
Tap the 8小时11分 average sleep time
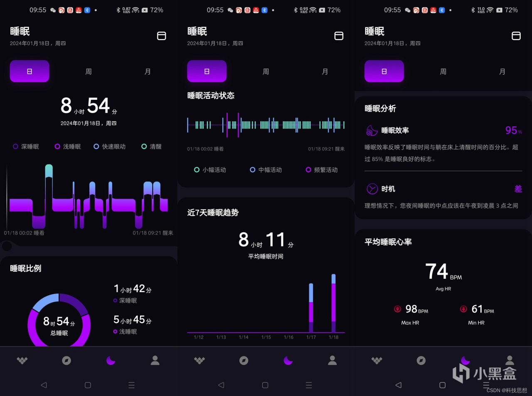click(x=266, y=240)
